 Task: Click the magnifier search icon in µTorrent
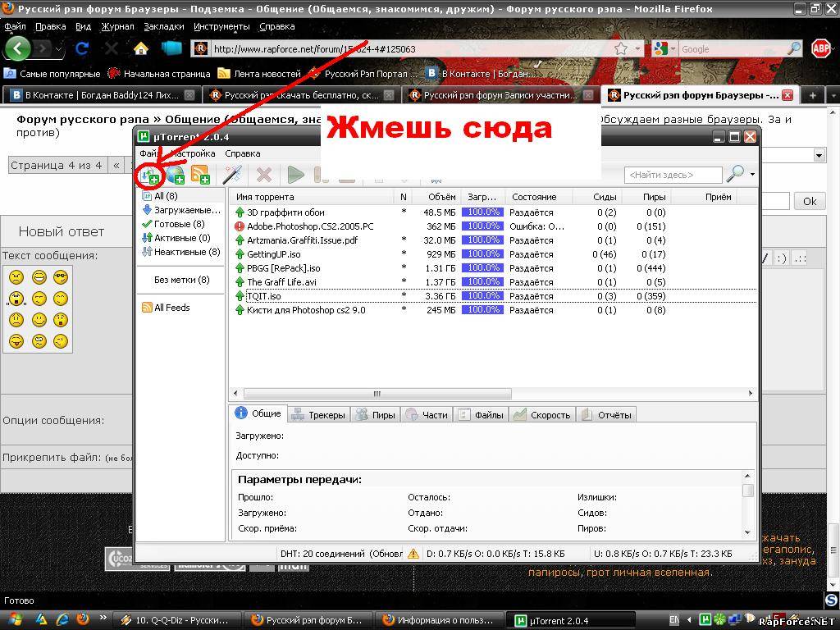click(734, 174)
